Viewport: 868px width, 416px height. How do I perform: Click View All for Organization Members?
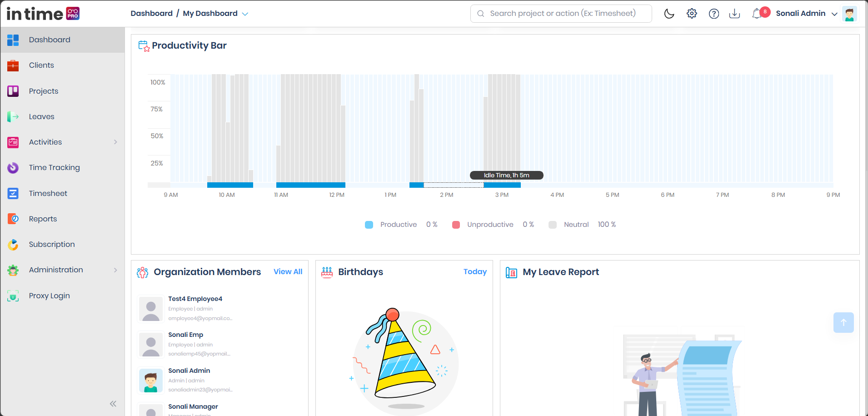tap(288, 272)
